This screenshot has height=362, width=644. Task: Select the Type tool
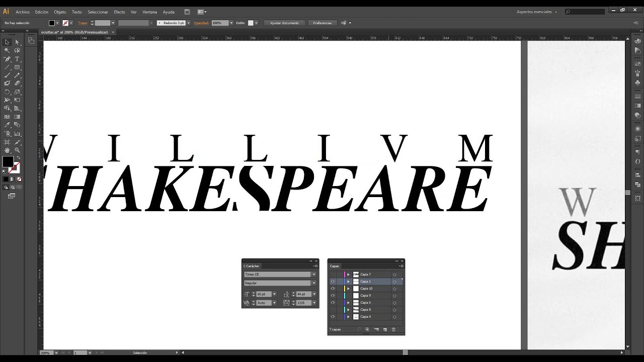tap(17, 59)
